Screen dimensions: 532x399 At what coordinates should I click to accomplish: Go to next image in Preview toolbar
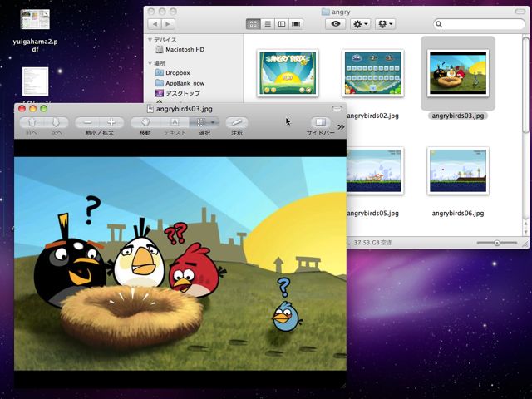(x=57, y=122)
